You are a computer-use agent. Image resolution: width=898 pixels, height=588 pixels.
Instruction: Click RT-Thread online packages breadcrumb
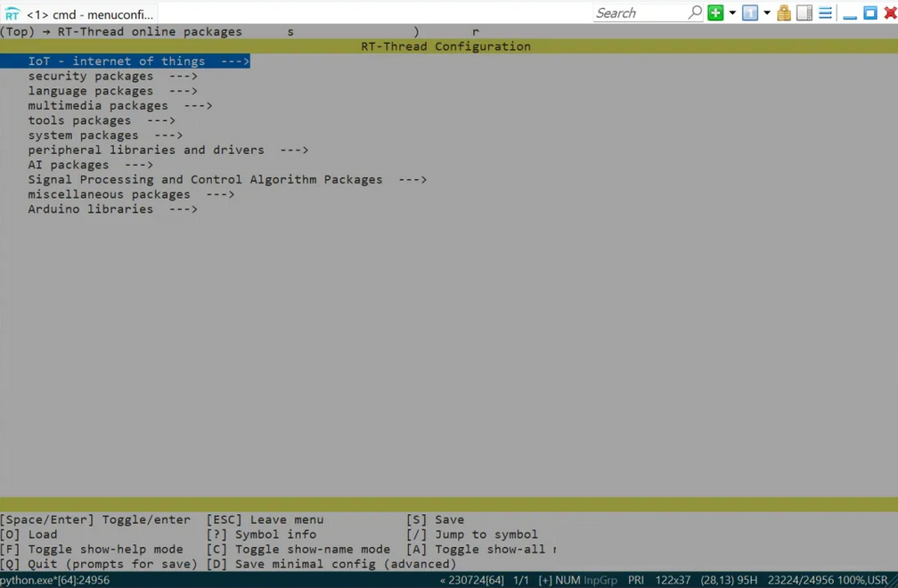[150, 32]
